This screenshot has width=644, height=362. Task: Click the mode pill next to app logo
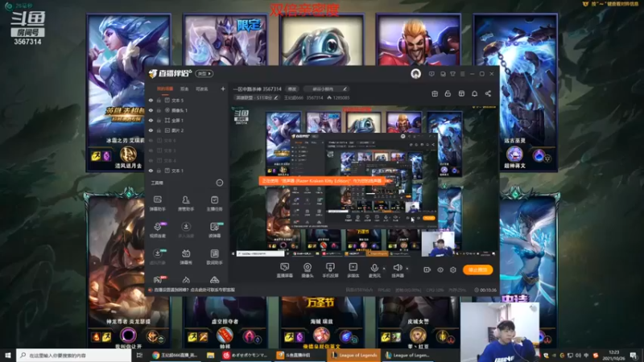[204, 73]
